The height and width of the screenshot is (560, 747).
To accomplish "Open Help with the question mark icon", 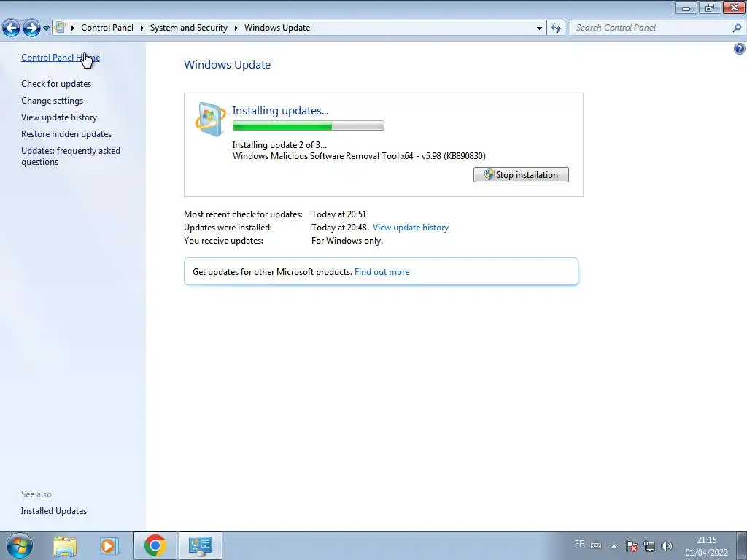I will (x=740, y=49).
